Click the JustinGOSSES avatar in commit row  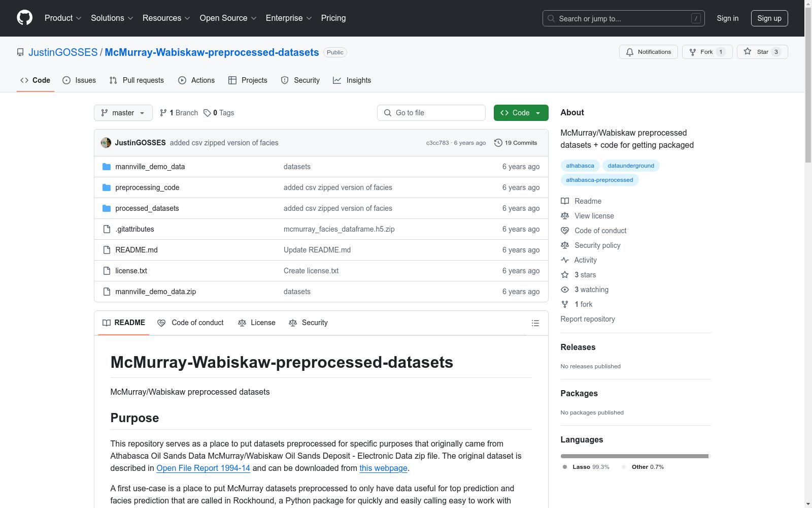[106, 143]
